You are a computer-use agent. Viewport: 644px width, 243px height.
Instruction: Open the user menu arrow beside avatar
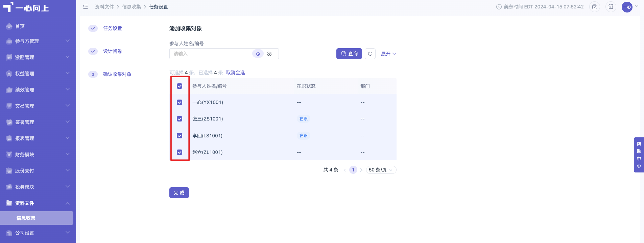(x=637, y=6)
